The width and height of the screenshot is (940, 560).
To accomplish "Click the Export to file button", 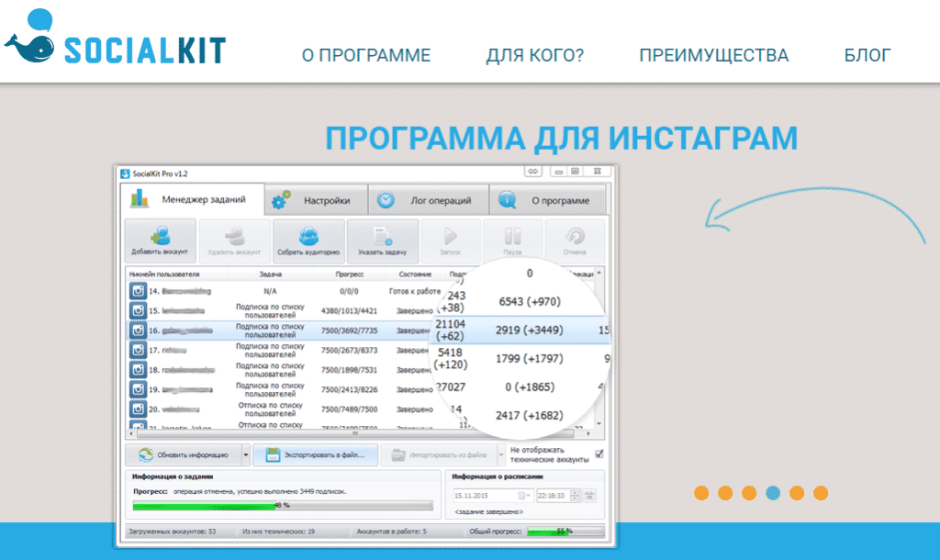I will [x=315, y=454].
